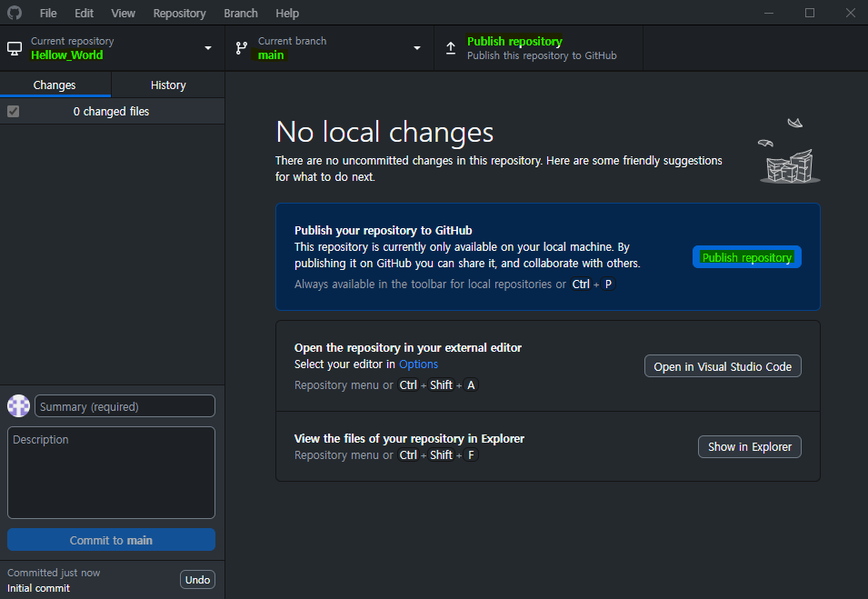
Task: Click Publish repository in the toolbar
Action: point(539,48)
